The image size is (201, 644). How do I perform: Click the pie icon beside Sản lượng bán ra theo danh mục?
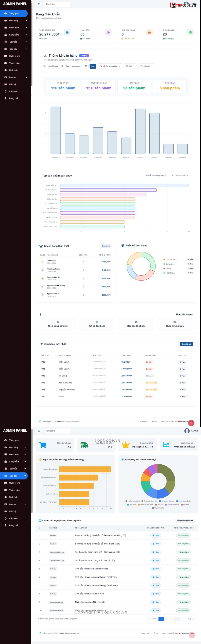[x=123, y=460]
